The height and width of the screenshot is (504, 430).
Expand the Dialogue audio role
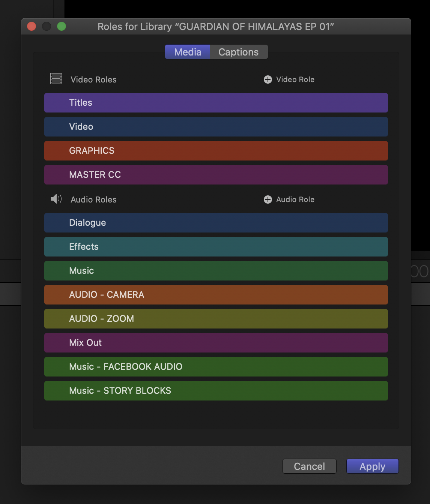216,223
